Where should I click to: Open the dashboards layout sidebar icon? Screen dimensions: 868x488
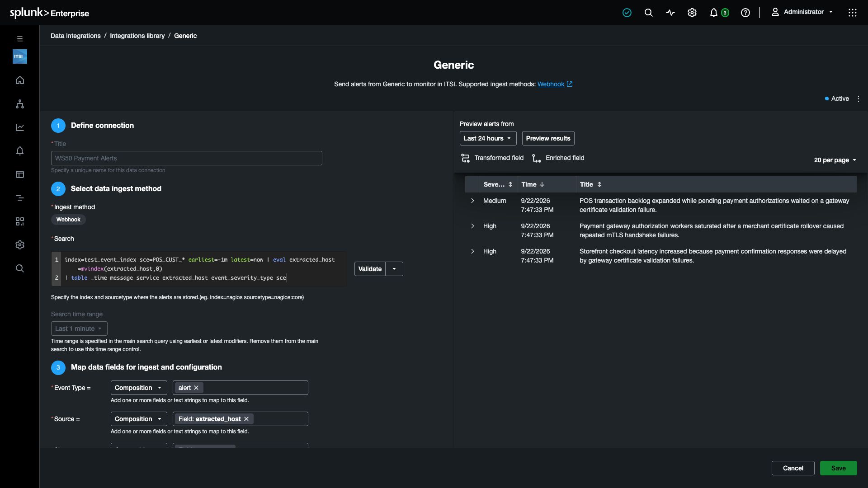coord(19,174)
